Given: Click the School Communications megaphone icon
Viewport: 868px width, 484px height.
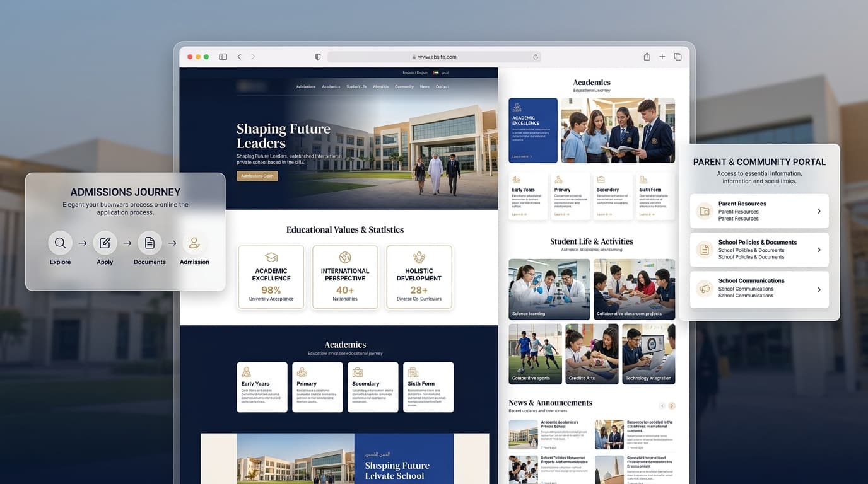Looking at the screenshot, I should (705, 289).
